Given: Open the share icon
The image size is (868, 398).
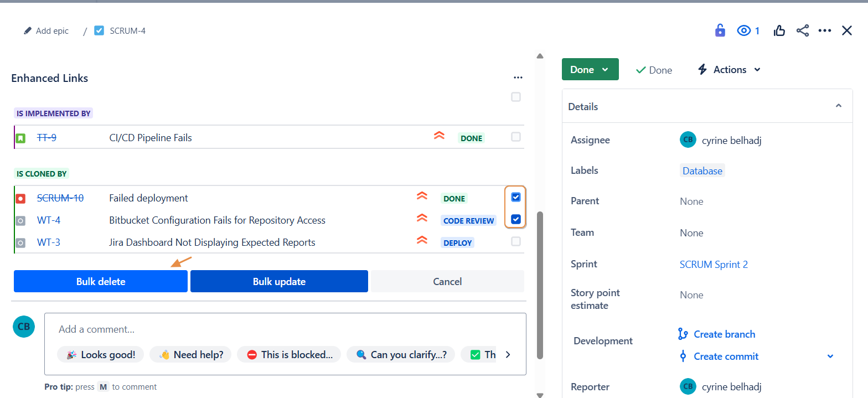Looking at the screenshot, I should coord(803,30).
